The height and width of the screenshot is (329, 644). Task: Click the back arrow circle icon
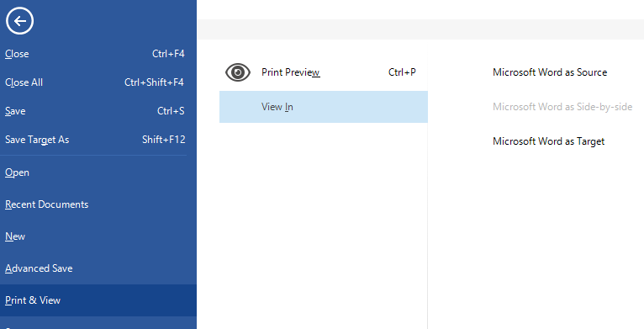(x=19, y=20)
